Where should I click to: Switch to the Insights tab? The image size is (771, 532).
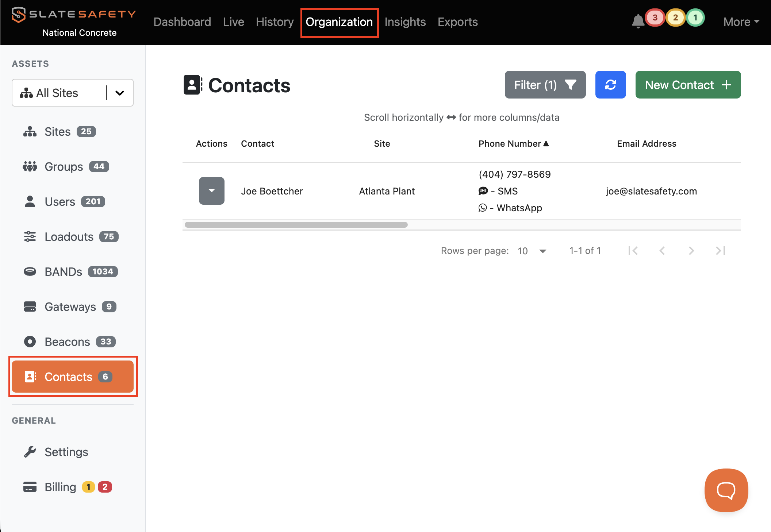405,22
